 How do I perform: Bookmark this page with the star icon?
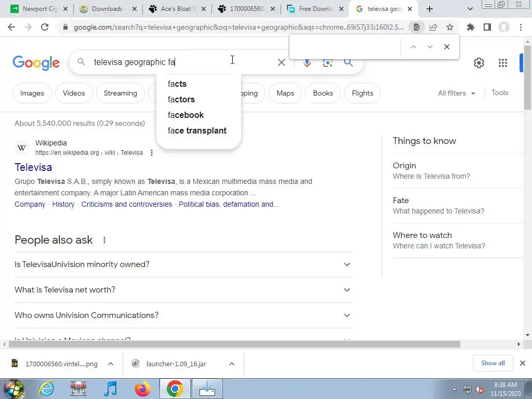pos(450,27)
